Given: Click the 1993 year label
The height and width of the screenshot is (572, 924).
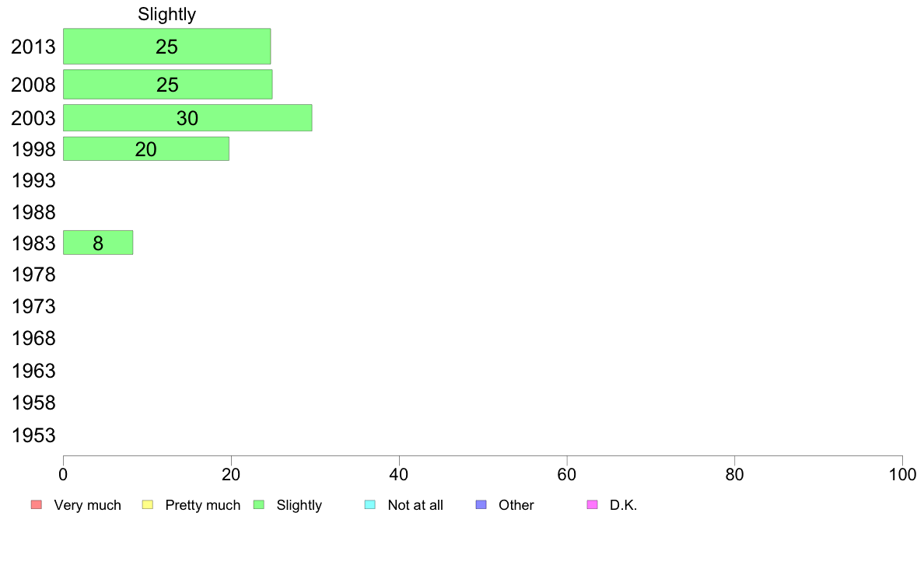Looking at the screenshot, I should pos(33,180).
